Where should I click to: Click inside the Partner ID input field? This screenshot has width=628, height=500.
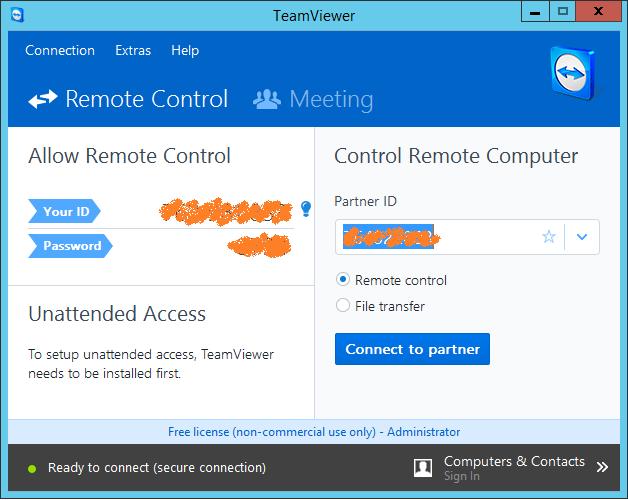point(440,237)
